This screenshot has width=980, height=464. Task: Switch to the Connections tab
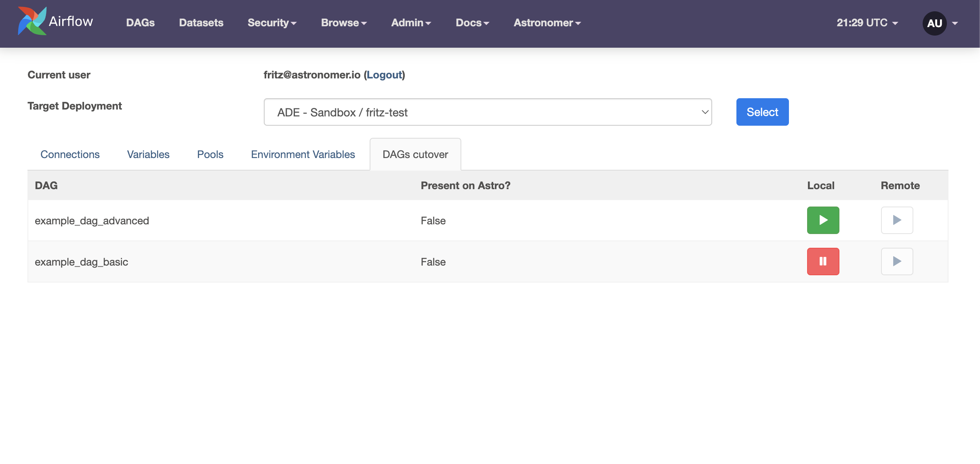pos(70,154)
